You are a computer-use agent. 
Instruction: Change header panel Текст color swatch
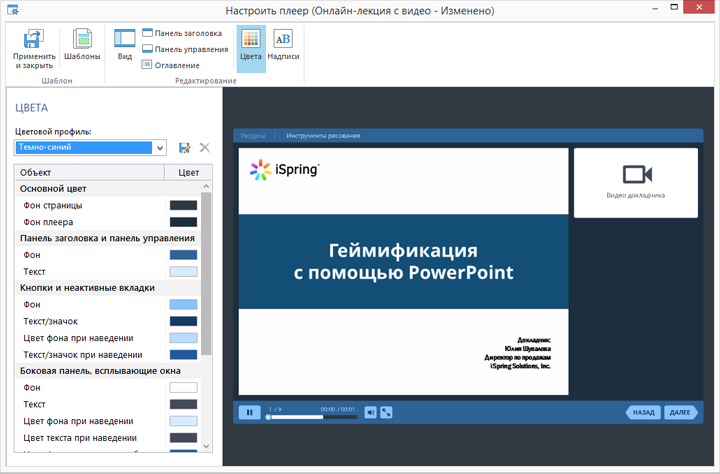click(x=183, y=271)
